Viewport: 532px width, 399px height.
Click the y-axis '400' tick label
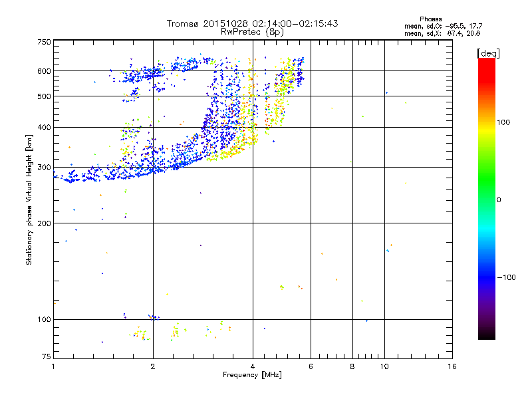[44, 128]
